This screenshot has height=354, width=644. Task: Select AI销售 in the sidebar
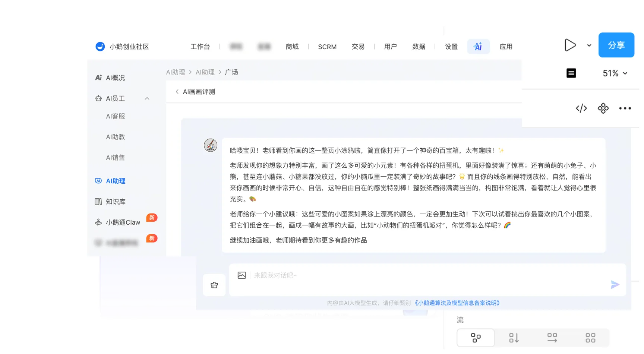coord(116,158)
